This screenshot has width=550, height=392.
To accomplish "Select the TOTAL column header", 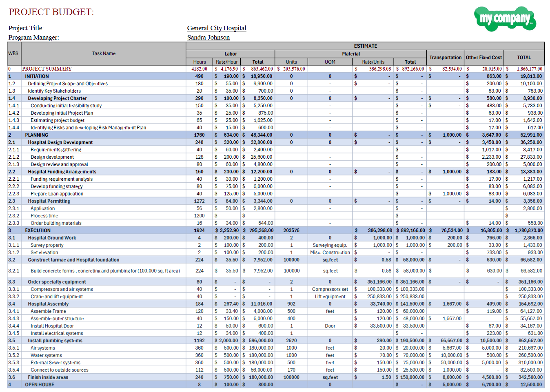I will coord(524,58).
